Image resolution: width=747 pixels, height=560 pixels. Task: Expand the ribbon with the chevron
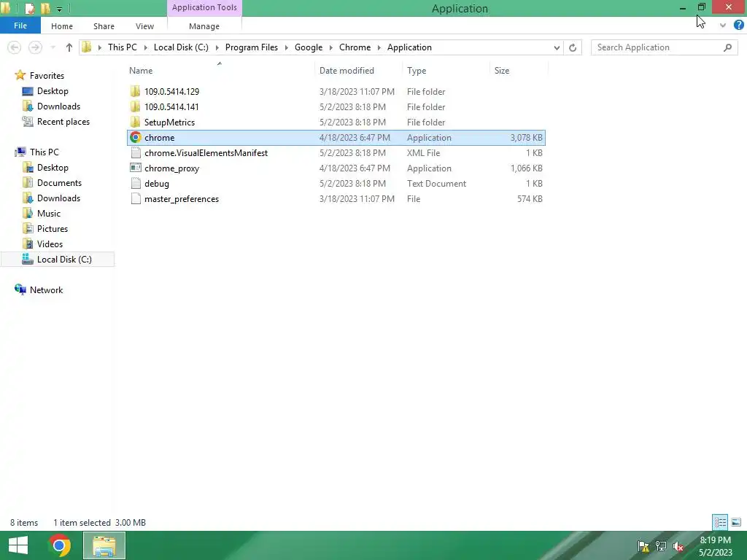(x=723, y=26)
